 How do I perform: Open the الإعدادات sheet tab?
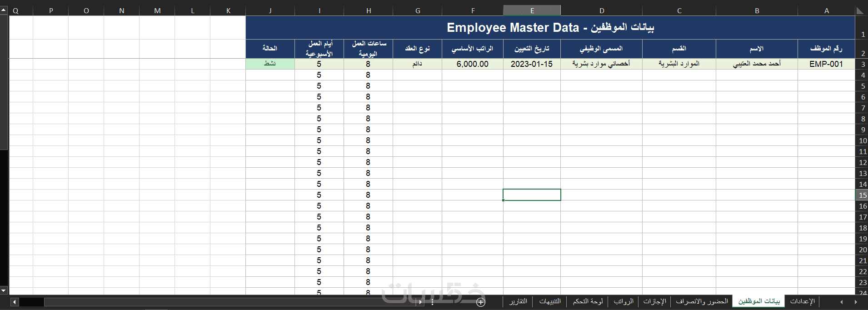(802, 301)
